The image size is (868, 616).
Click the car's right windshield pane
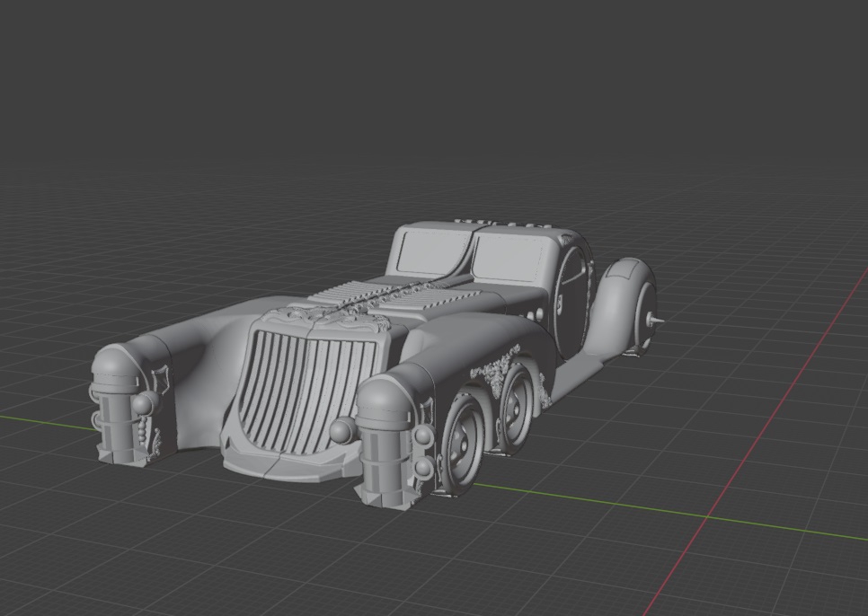click(x=509, y=259)
